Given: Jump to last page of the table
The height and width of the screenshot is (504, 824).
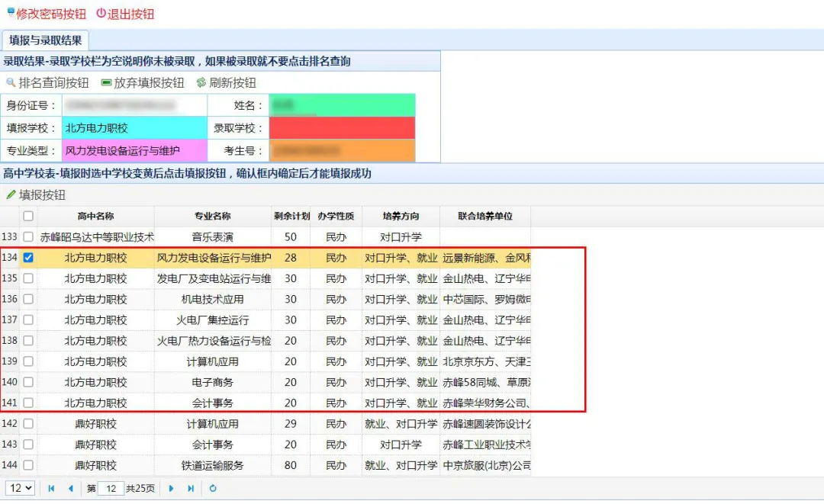Looking at the screenshot, I should pos(191,488).
